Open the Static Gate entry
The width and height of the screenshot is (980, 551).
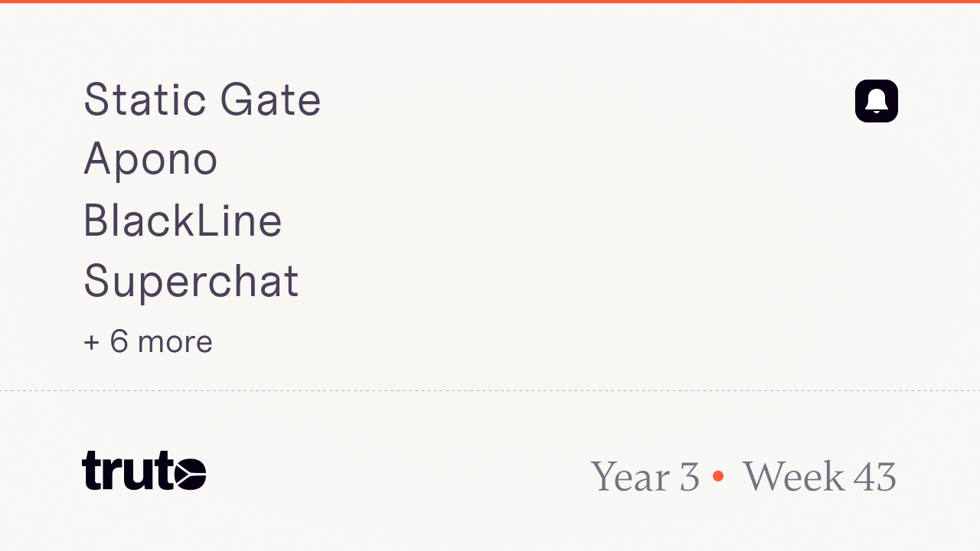tap(202, 99)
